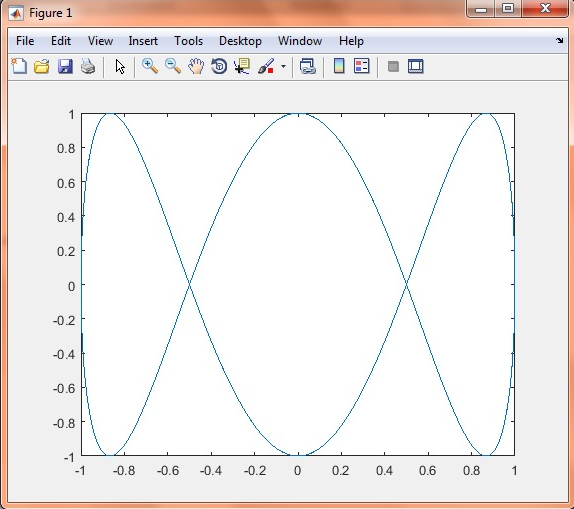
Task: Click the Hide Plot Tools icon
Action: (x=393, y=67)
